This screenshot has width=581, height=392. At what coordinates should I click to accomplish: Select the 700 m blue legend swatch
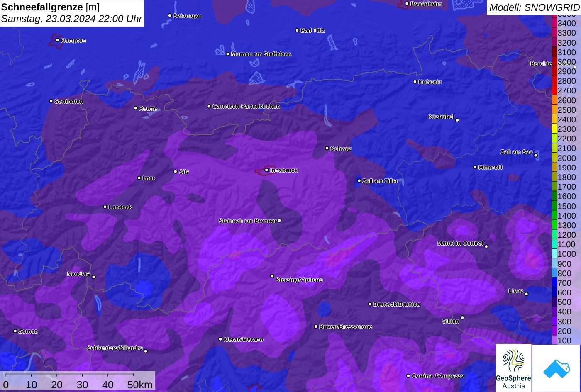[554, 282]
